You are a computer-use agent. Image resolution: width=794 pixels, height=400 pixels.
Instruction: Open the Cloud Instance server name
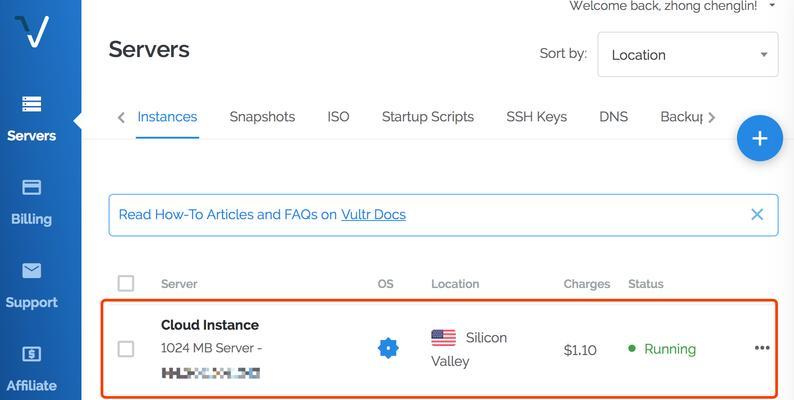pos(210,325)
